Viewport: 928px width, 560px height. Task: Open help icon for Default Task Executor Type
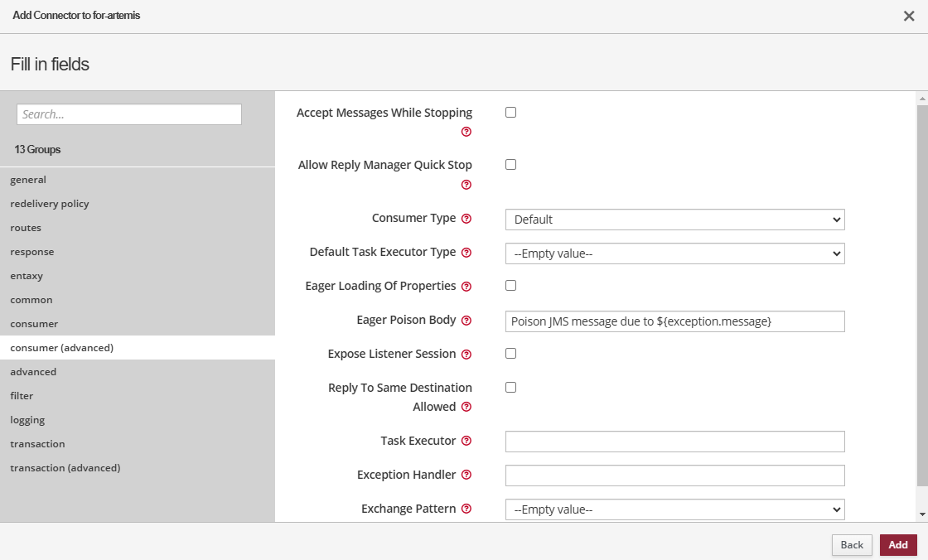click(x=466, y=253)
